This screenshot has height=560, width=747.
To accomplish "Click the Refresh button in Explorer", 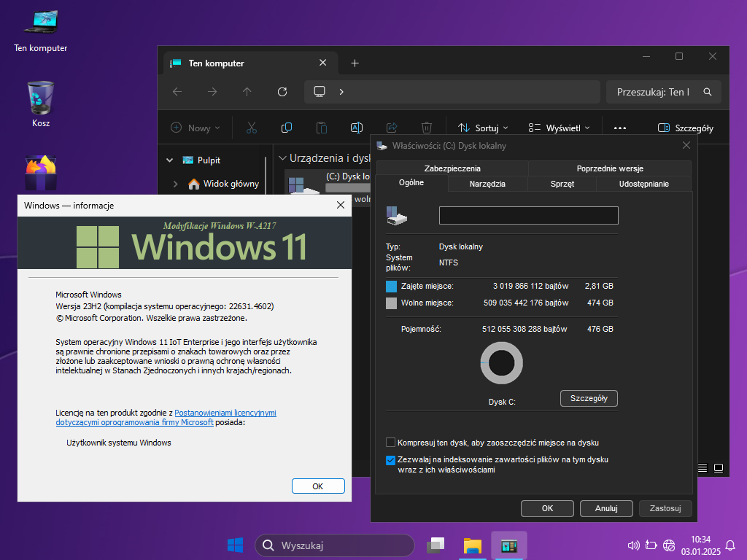I will tap(282, 92).
